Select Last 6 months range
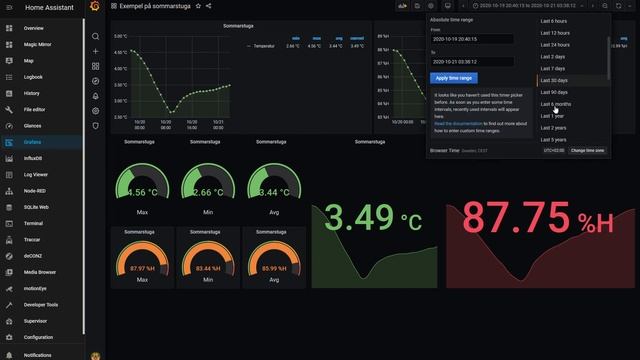 point(572,104)
